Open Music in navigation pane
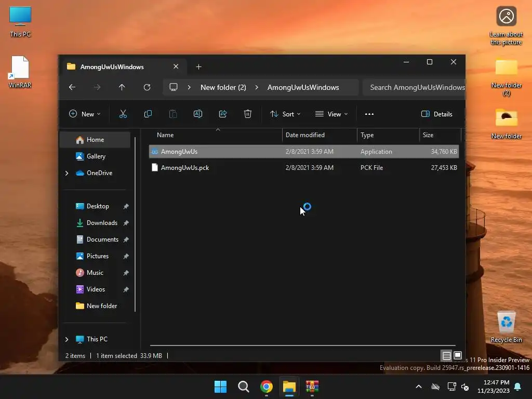 95,273
